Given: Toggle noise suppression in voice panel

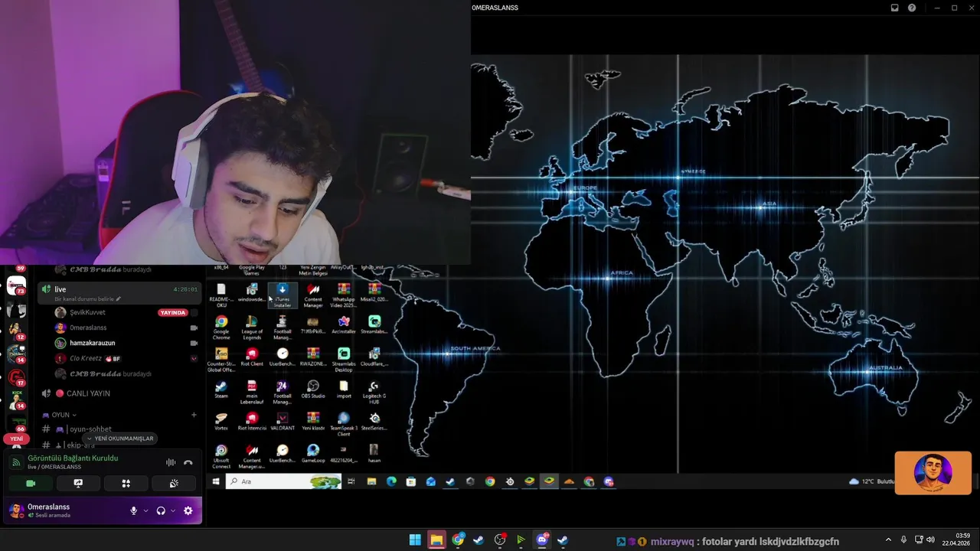Looking at the screenshot, I should 171,462.
